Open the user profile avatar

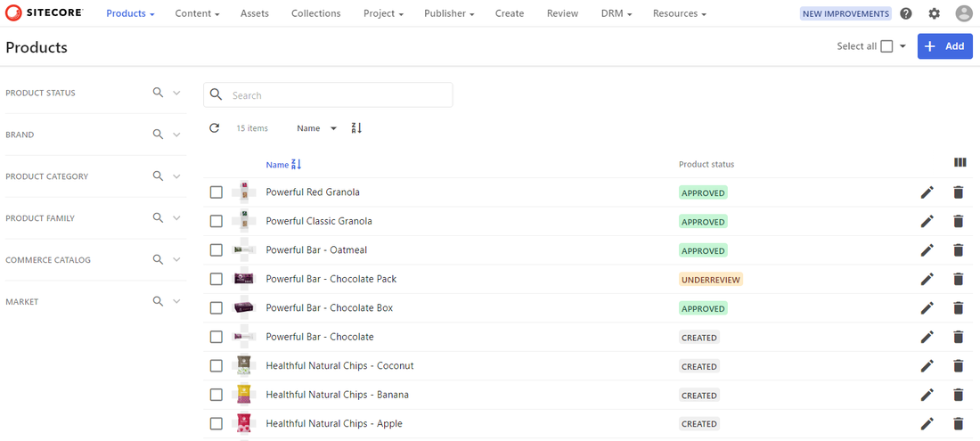(964, 13)
